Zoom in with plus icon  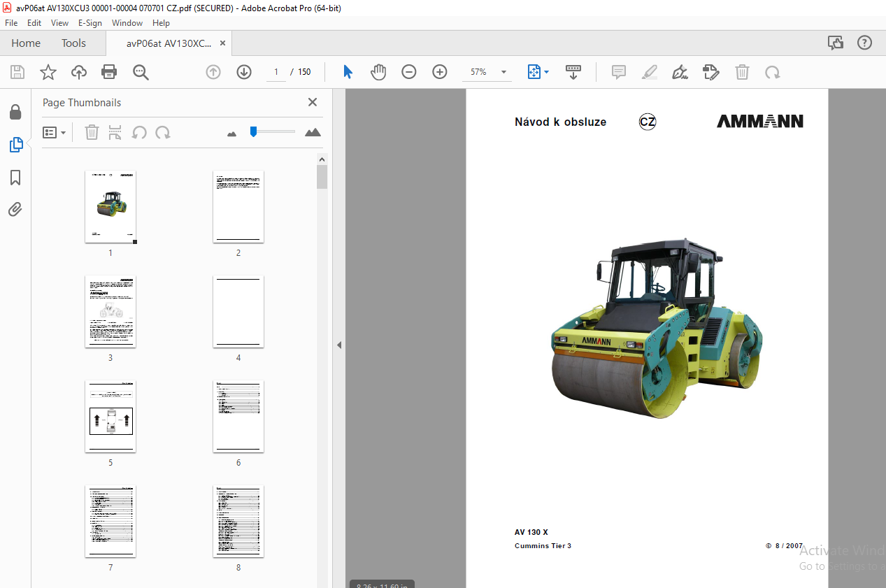440,72
